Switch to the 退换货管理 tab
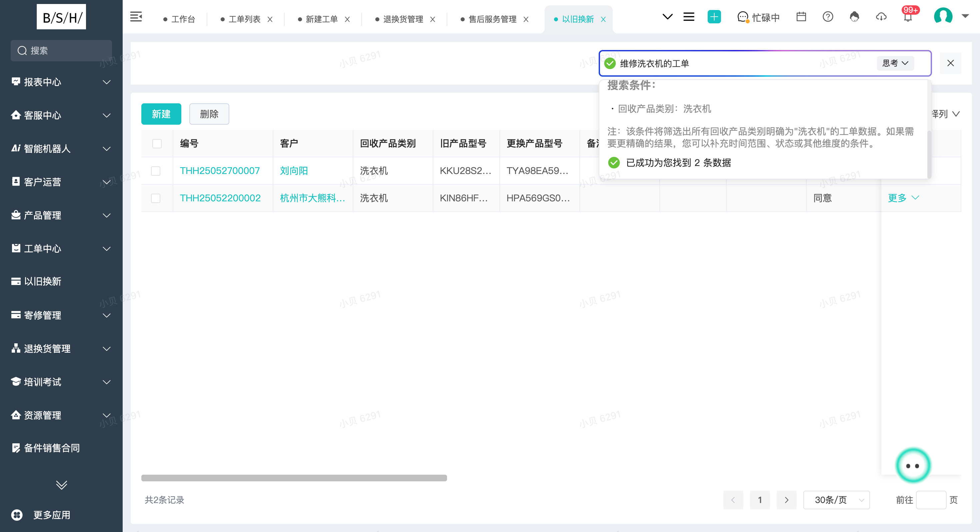This screenshot has width=980, height=532. (x=399, y=19)
